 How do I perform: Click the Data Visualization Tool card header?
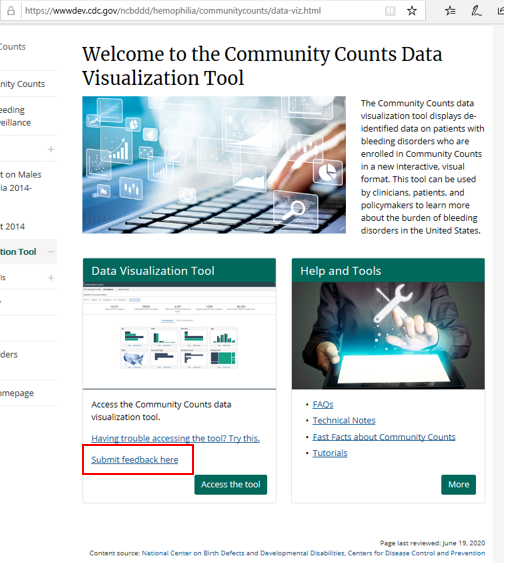180,270
